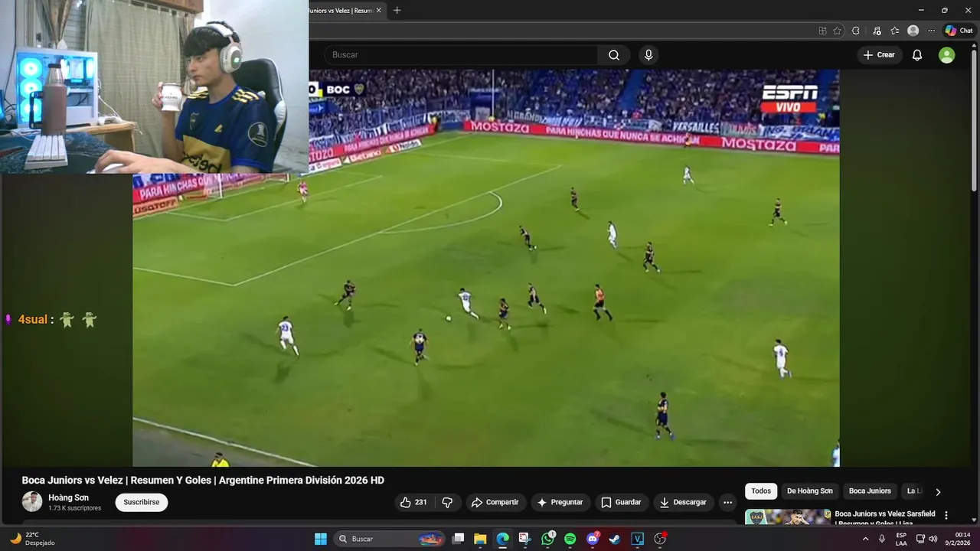
Task: Open YouTube notifications bell
Action: (917, 55)
